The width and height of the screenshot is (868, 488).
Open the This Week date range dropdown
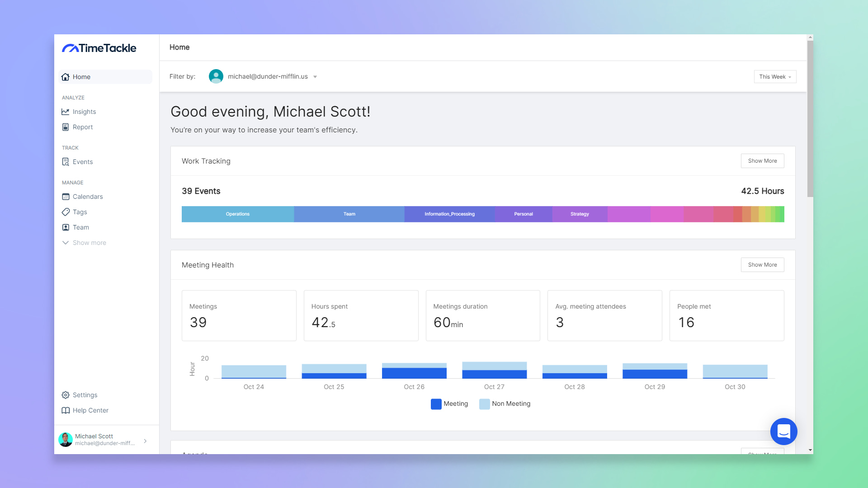pyautogui.click(x=774, y=77)
